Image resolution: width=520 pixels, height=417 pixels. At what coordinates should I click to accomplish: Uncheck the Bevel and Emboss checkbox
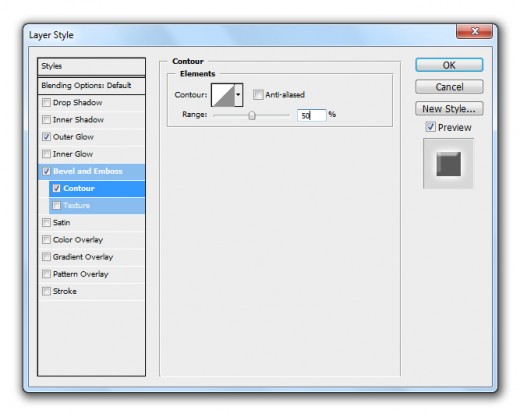46,171
